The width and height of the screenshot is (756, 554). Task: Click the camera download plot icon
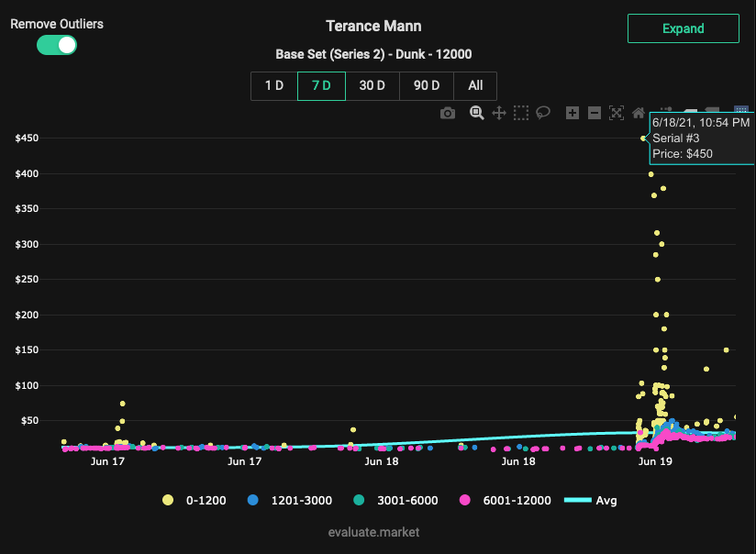point(448,113)
